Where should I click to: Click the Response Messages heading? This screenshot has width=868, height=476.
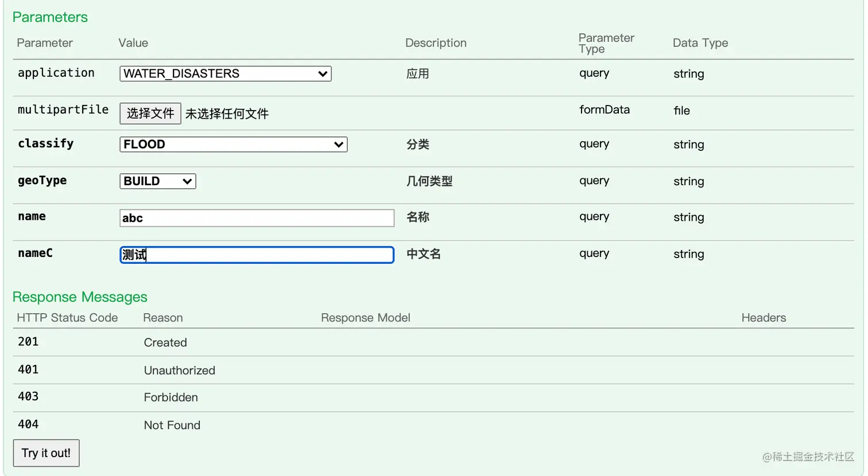pyautogui.click(x=80, y=297)
